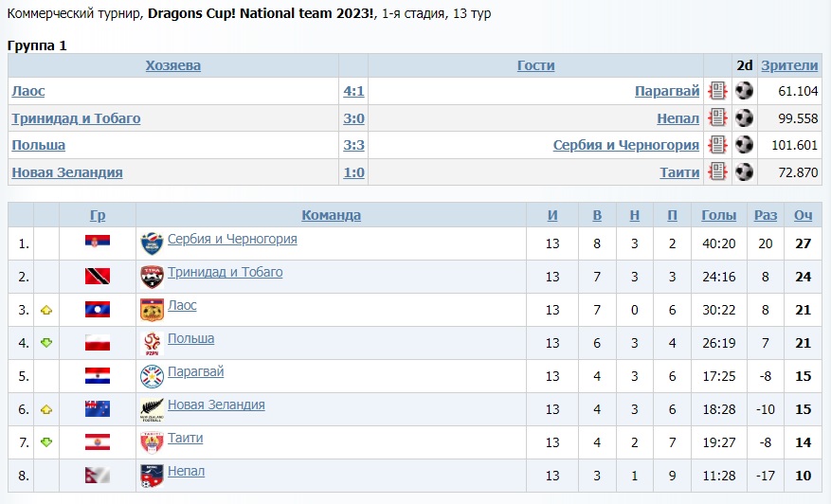831x504 pixels.
Task: Click the Зрители column header link
Action: (789, 65)
